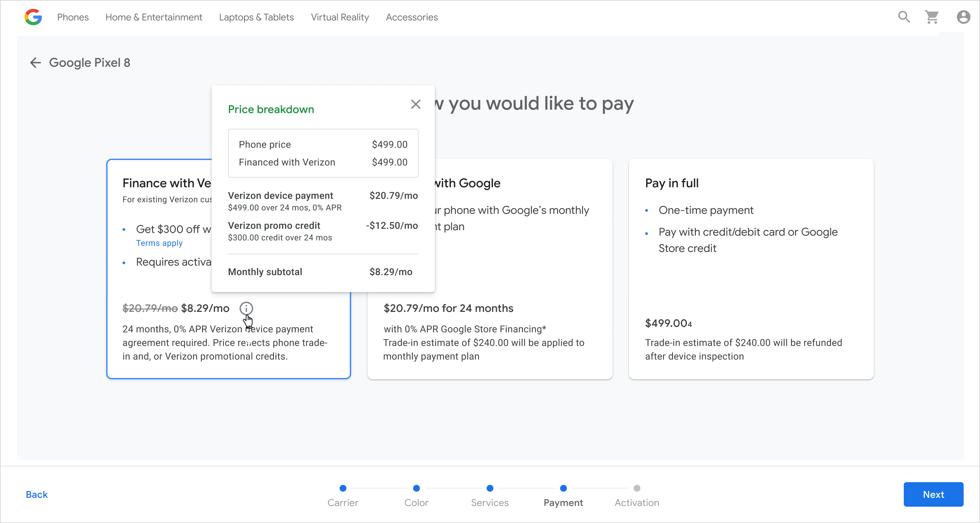
Task: Open the search icon in header
Action: (x=904, y=17)
